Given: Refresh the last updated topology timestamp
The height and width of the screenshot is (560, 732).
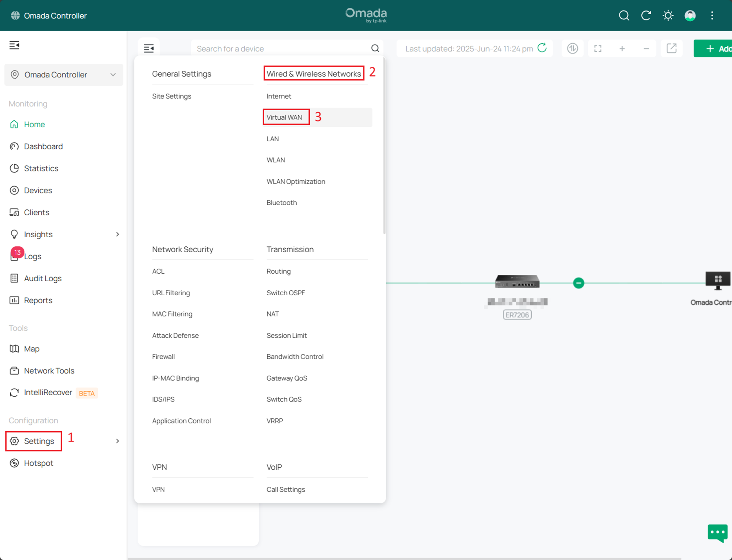Looking at the screenshot, I should coord(542,48).
